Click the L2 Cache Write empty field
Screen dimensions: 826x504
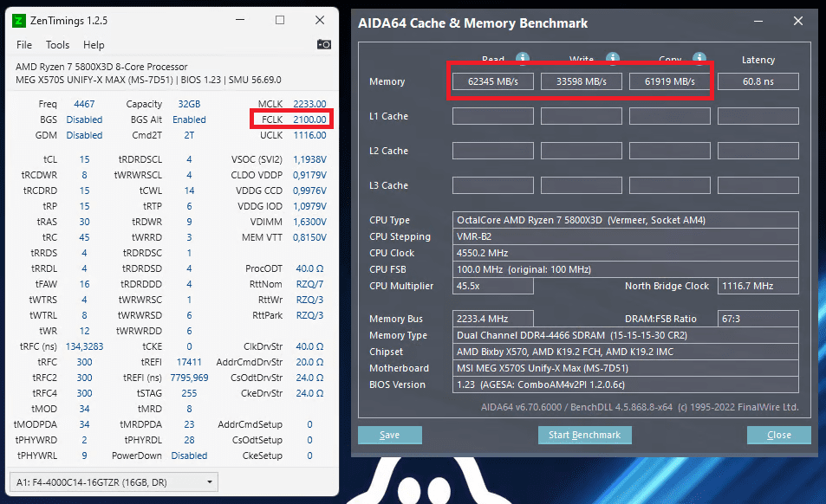[582, 151]
